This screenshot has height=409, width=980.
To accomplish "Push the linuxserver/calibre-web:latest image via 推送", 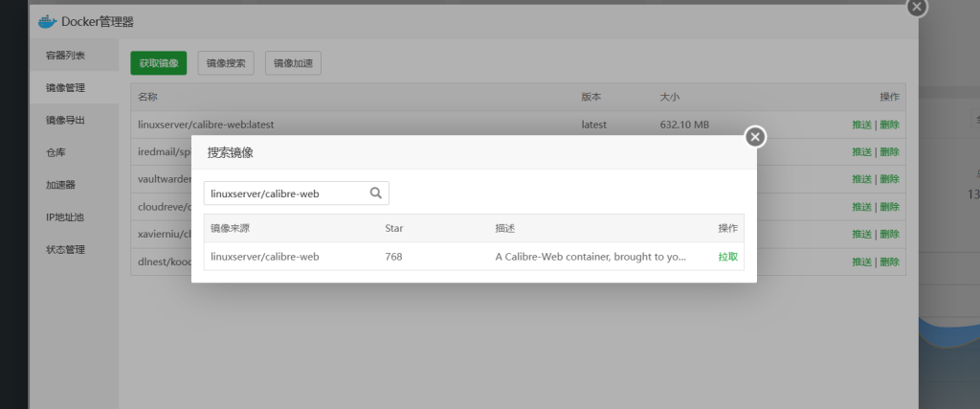I will (862, 125).
